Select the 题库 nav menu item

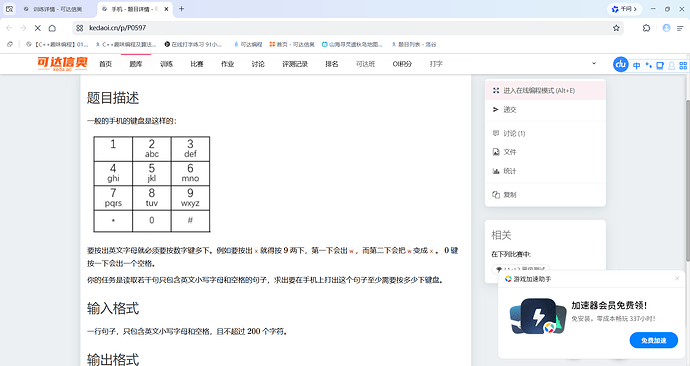click(x=136, y=64)
